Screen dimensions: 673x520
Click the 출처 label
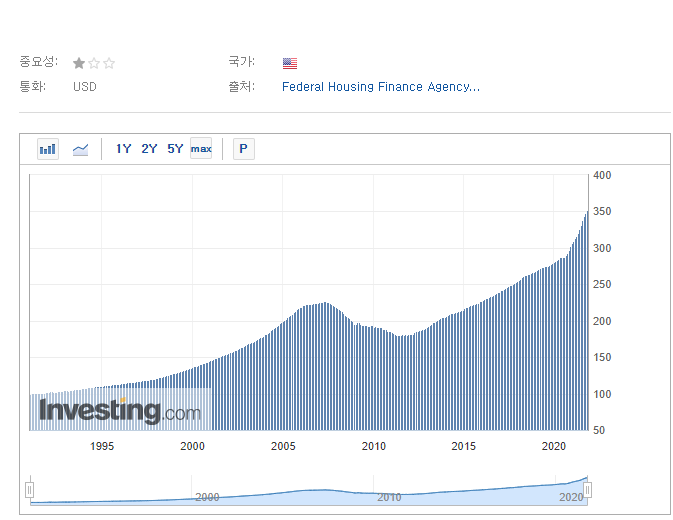[241, 87]
